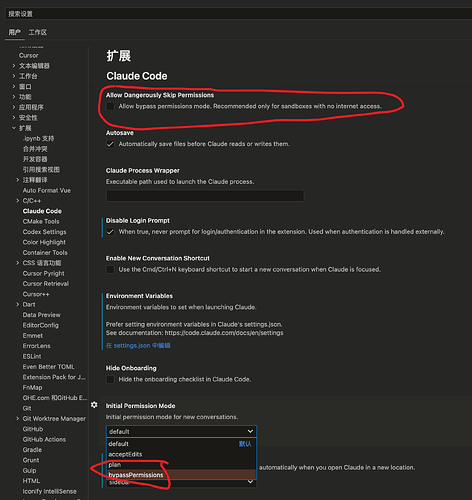Image resolution: width=472 pixels, height=500 pixels.
Task: Select GitHub Actions settings
Action: pyautogui.click(x=44, y=439)
